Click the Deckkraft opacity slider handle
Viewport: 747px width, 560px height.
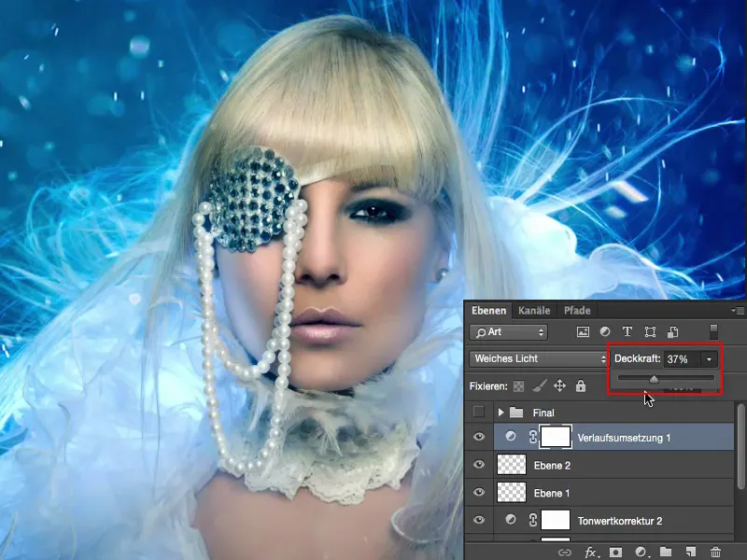pos(654,379)
